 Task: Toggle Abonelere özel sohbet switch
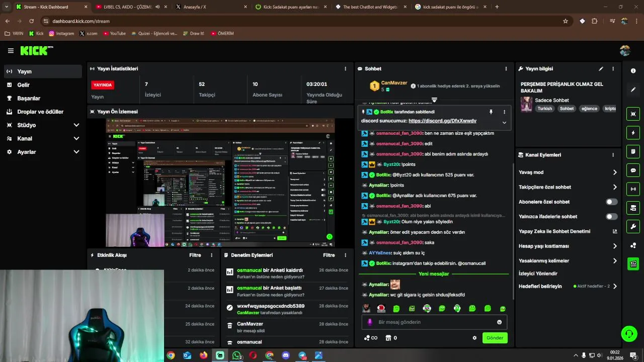point(611,202)
